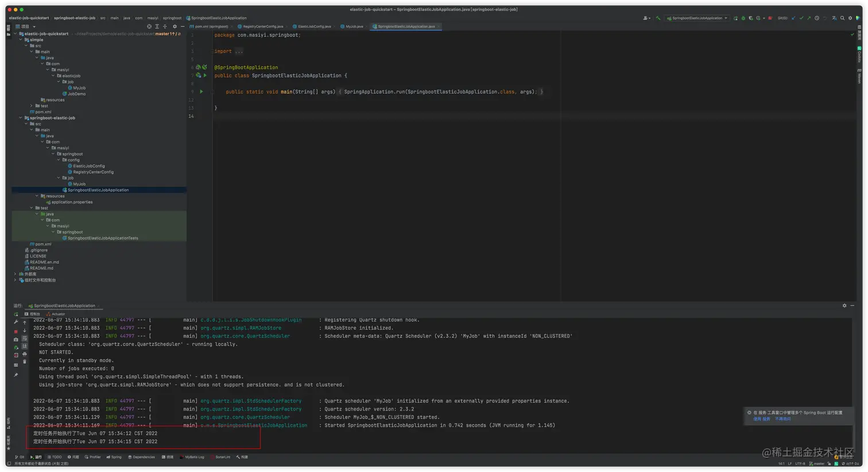Click the Build project hammer icon
This screenshot has width=868, height=472.
pos(658,18)
